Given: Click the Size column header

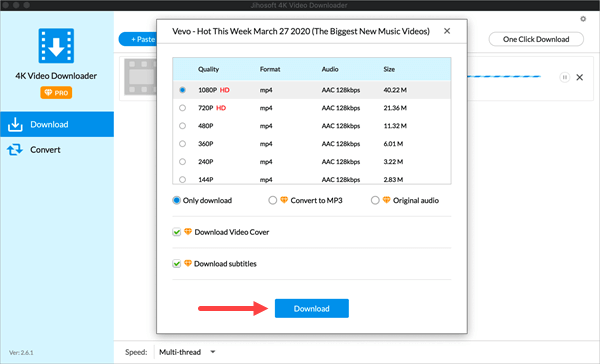Looking at the screenshot, I should pos(389,69).
